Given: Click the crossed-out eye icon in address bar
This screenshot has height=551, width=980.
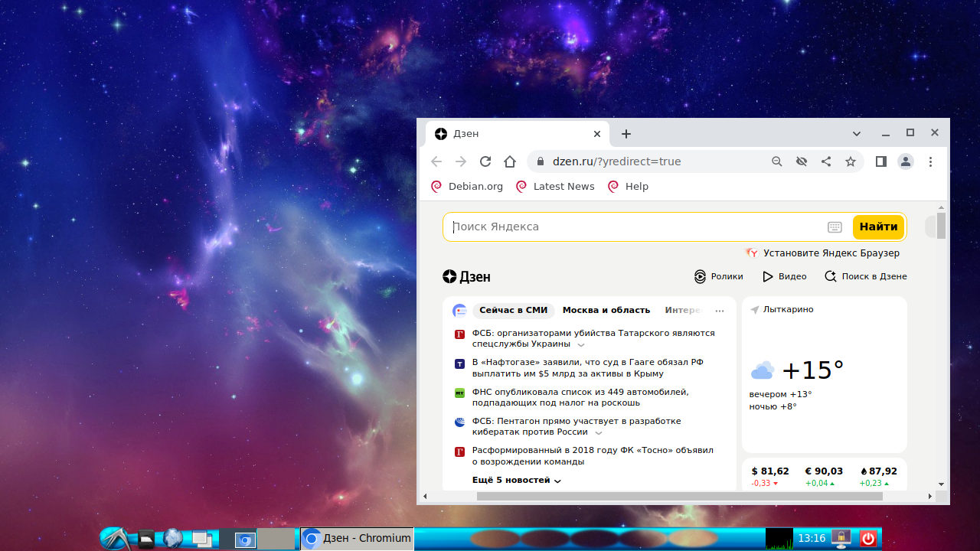Looking at the screenshot, I should (802, 161).
